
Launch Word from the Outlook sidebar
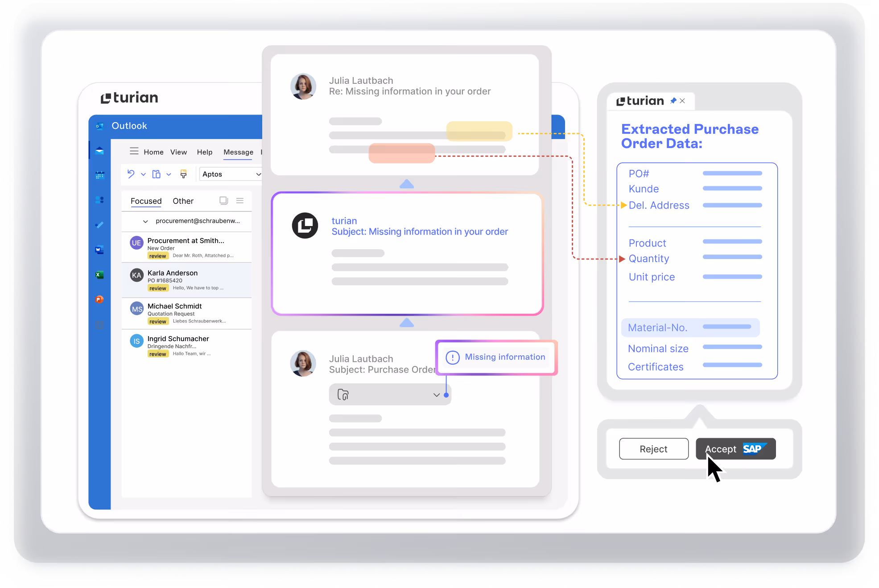click(x=99, y=250)
